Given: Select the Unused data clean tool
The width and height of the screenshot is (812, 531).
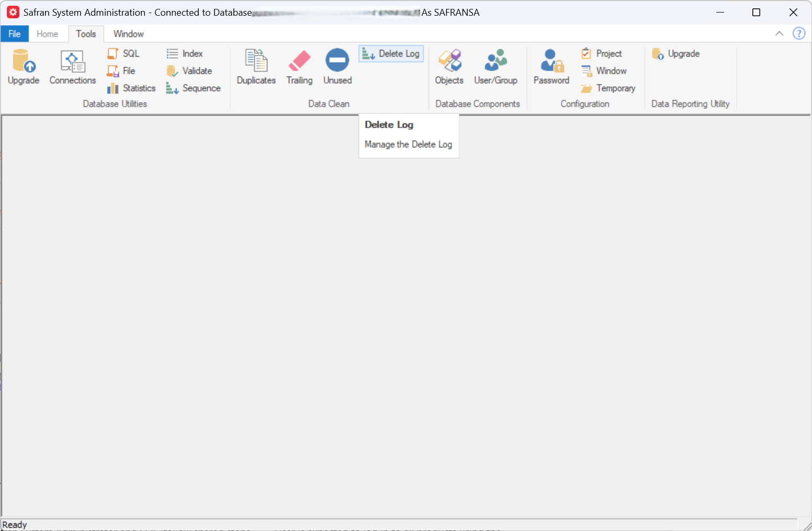Looking at the screenshot, I should click(337, 66).
